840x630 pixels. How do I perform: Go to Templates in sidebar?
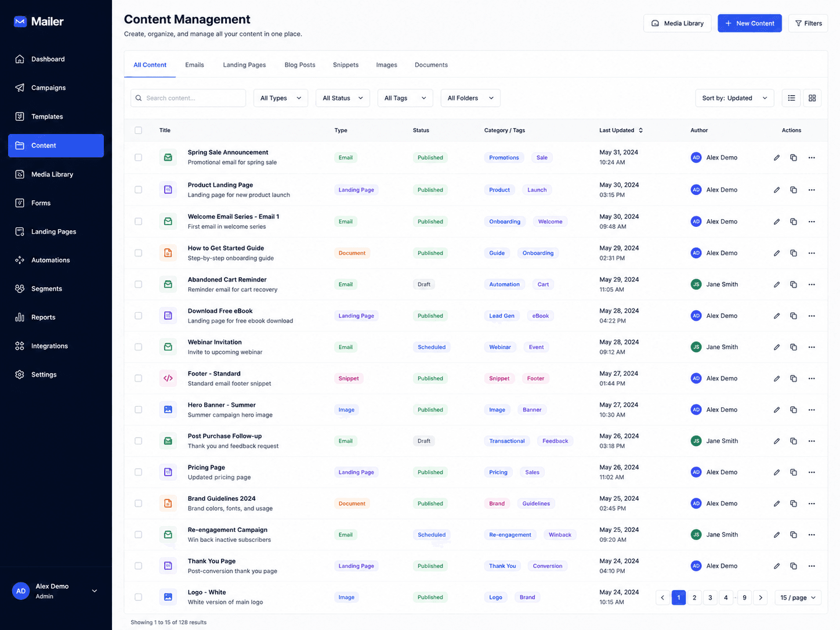56,117
